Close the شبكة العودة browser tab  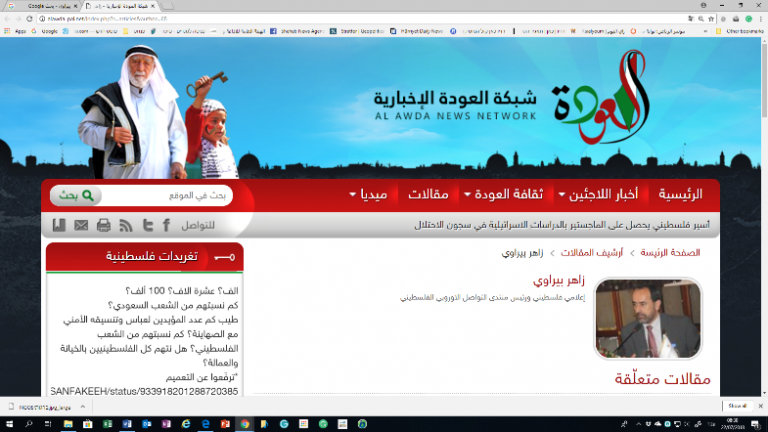pos(152,6)
